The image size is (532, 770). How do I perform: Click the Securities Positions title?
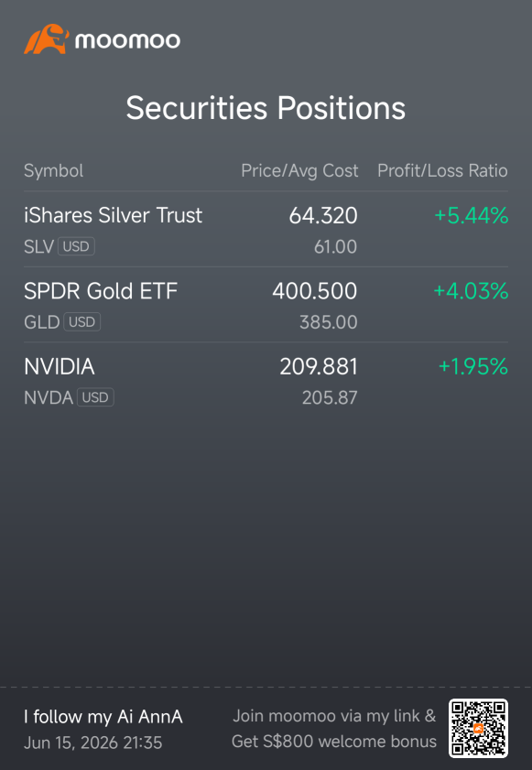point(266,108)
